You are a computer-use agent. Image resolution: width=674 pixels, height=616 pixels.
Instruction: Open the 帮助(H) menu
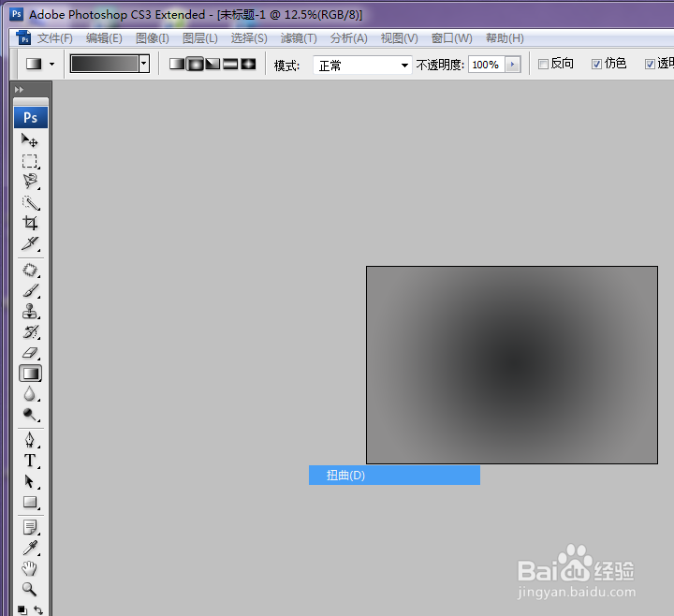point(505,38)
